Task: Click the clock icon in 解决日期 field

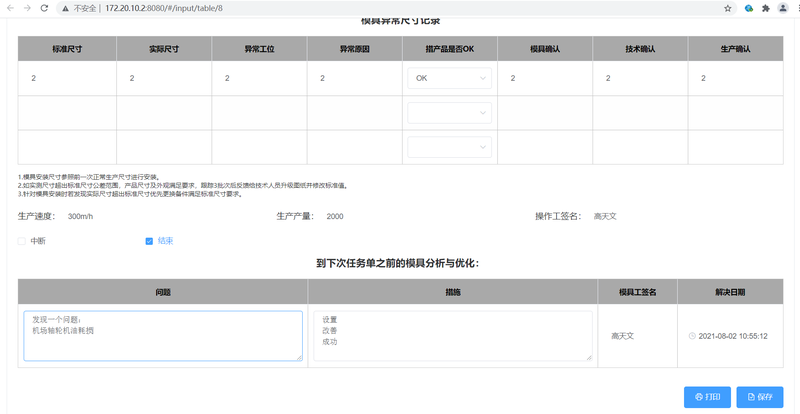Action: click(692, 336)
